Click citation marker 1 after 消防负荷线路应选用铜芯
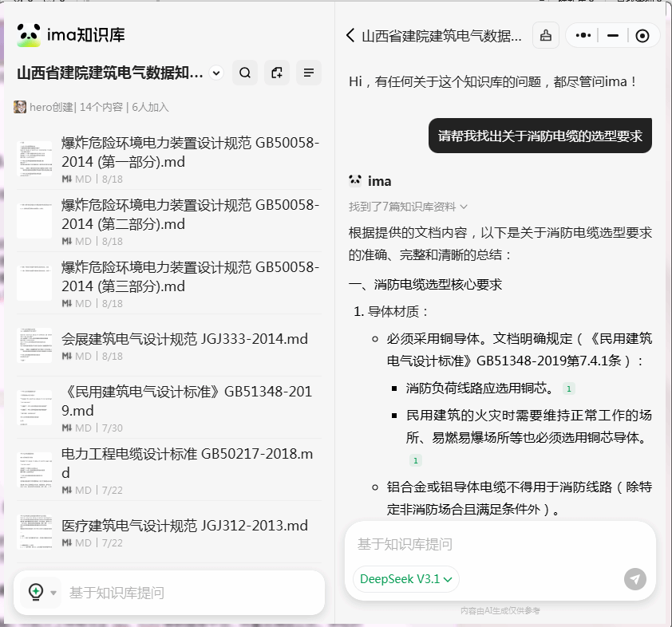672x627 pixels. coord(568,388)
